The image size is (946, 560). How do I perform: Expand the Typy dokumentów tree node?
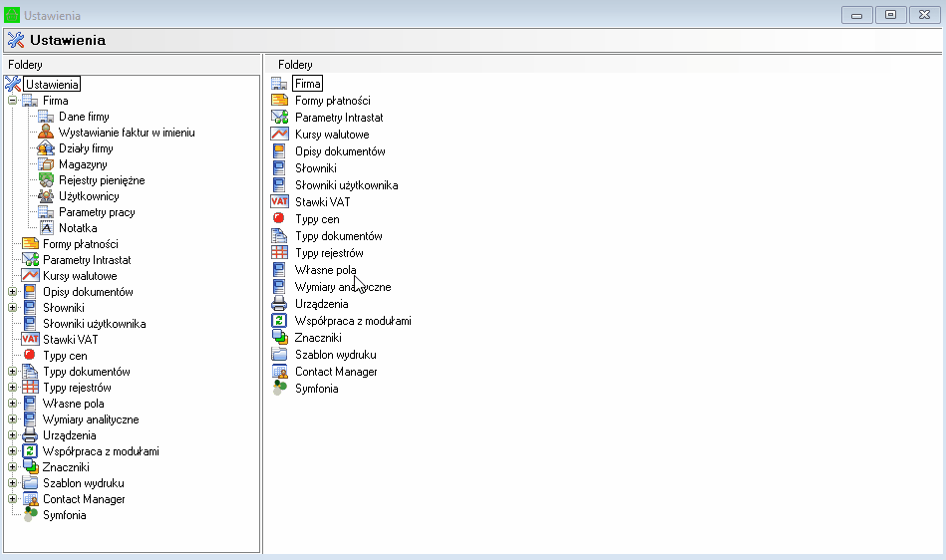12,372
